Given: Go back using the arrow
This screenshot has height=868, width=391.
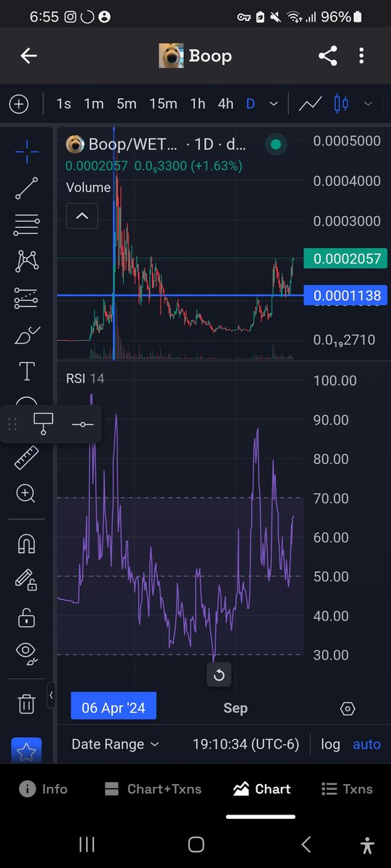Looking at the screenshot, I should click(x=28, y=56).
